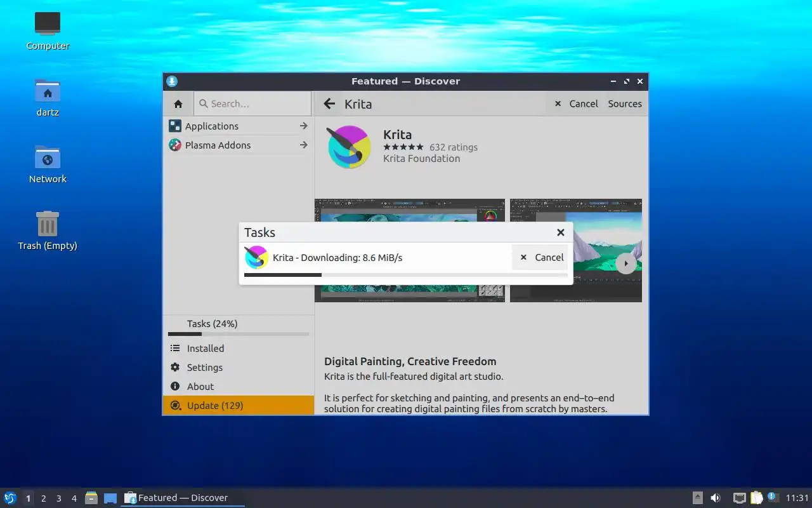
Task: Click the Krita Foundation text
Action: tap(421, 159)
